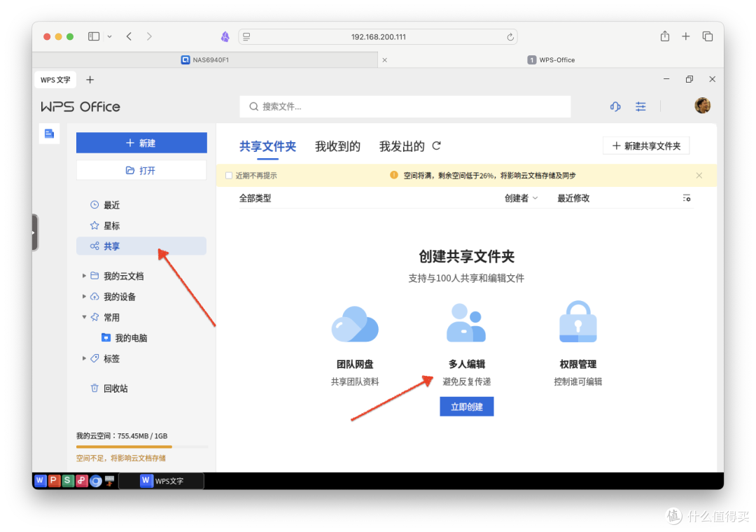The height and width of the screenshot is (532, 756).
Task: Open the headset customer service icon
Action: pyautogui.click(x=615, y=106)
